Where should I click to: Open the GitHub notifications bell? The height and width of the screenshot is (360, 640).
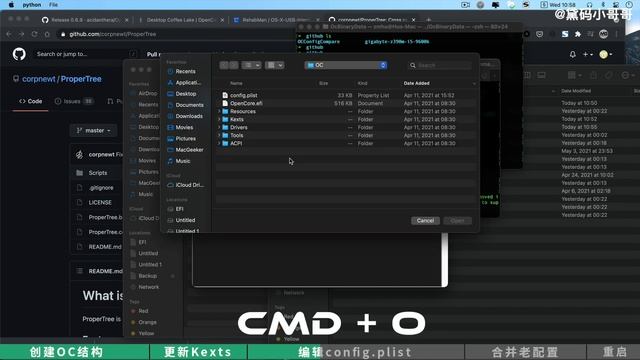tap(572, 54)
